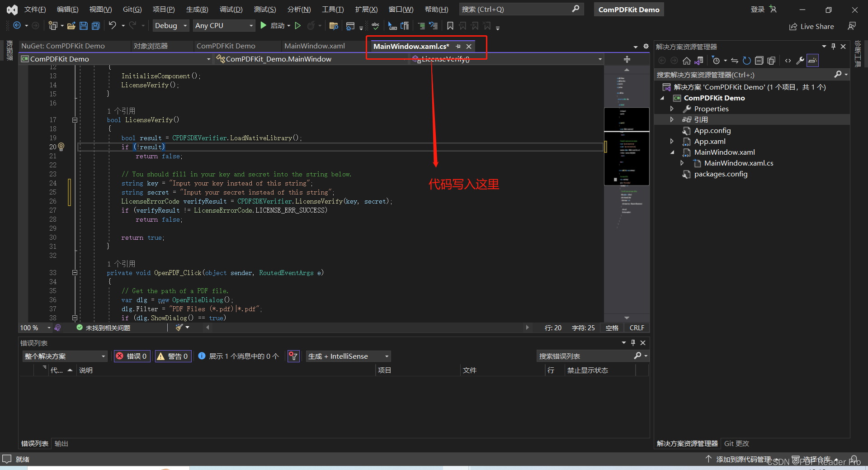The height and width of the screenshot is (470, 868).
Task: Open the 文件(F) menu
Action: coord(35,9)
